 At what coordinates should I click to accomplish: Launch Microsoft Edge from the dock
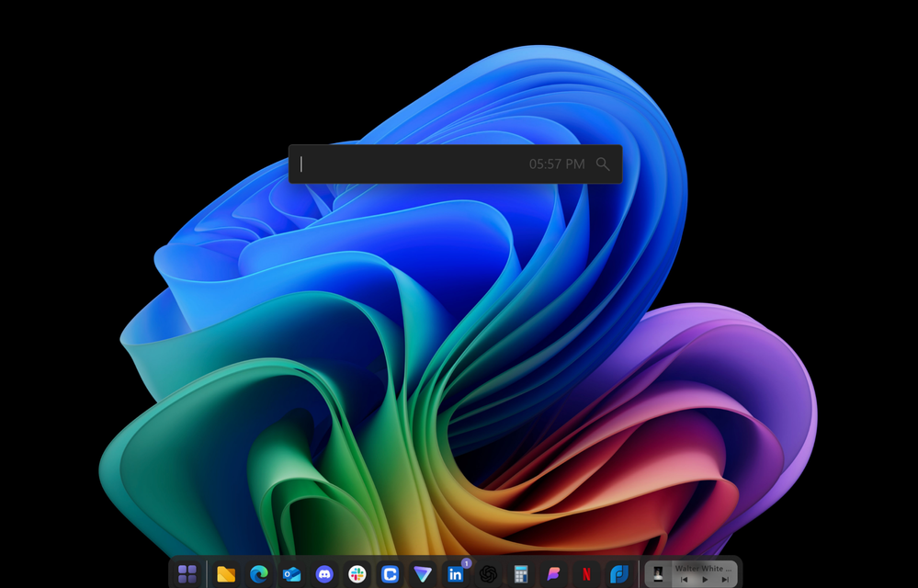pos(259,574)
